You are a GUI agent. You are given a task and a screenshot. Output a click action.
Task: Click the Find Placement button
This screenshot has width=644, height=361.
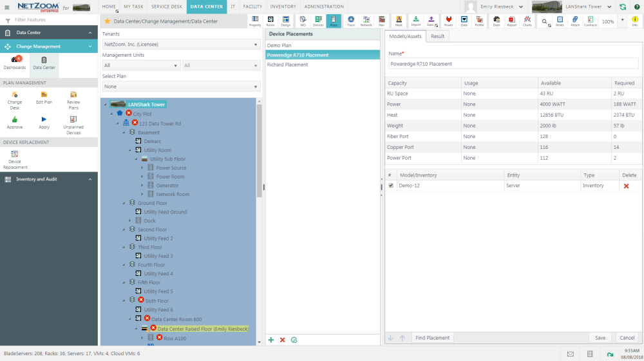point(433,338)
